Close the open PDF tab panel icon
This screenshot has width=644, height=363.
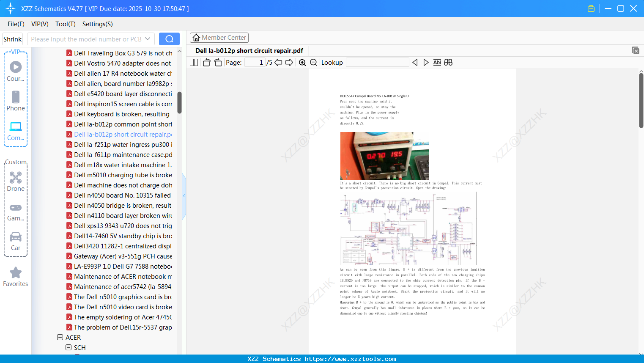pyautogui.click(x=636, y=50)
